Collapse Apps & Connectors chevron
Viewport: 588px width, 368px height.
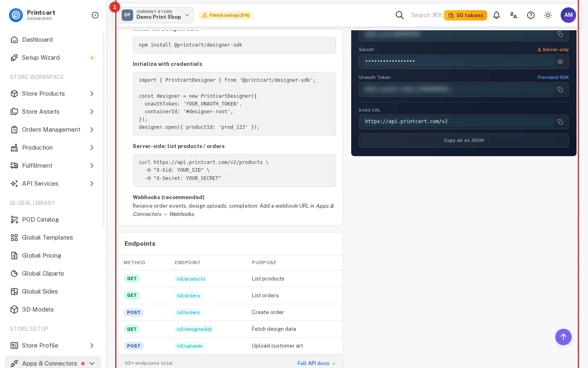tap(92, 364)
